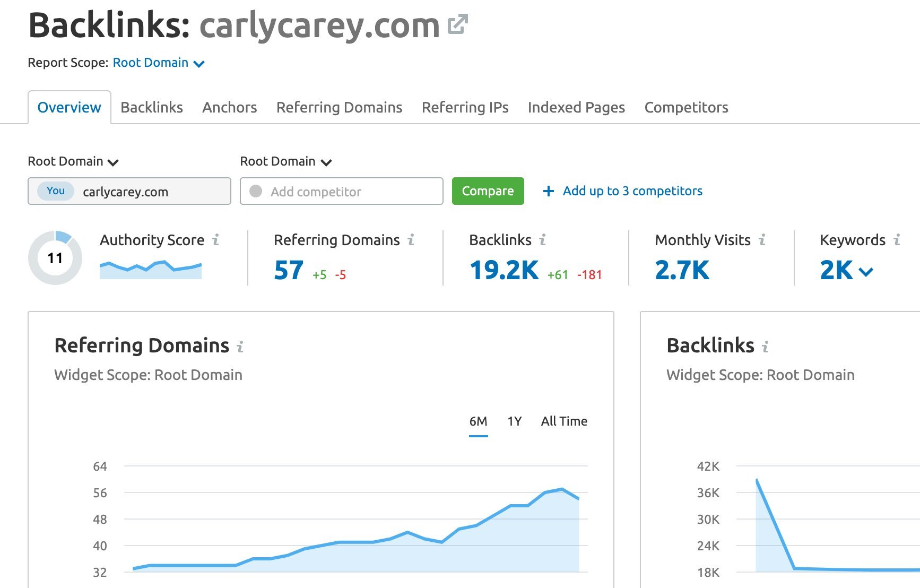Expand the Keywords 2K dropdown chevron

coord(866,272)
